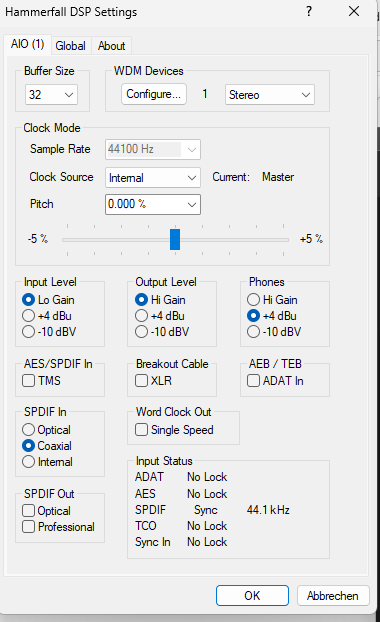Open the Pitch percentage dropdown
This screenshot has height=622, width=380.
tap(153, 204)
